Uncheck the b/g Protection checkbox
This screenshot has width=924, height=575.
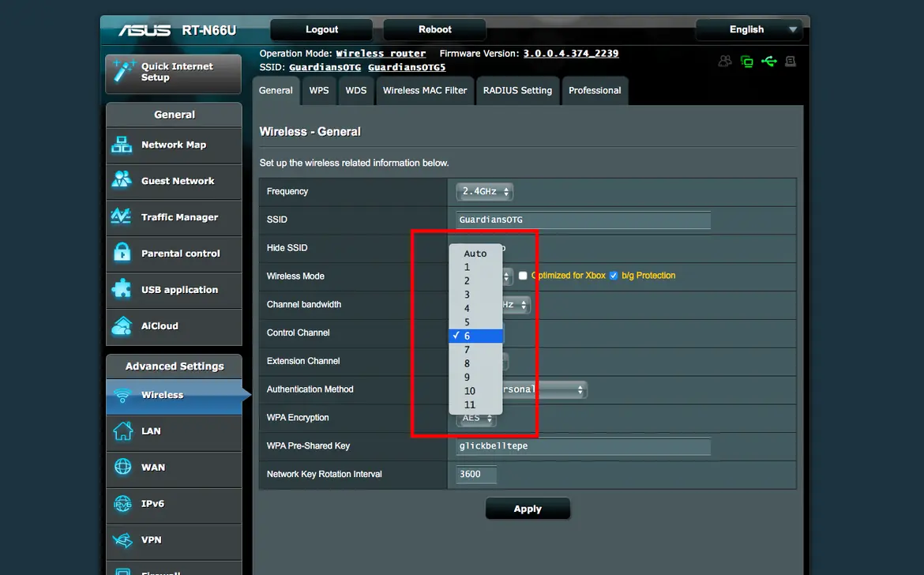point(614,276)
